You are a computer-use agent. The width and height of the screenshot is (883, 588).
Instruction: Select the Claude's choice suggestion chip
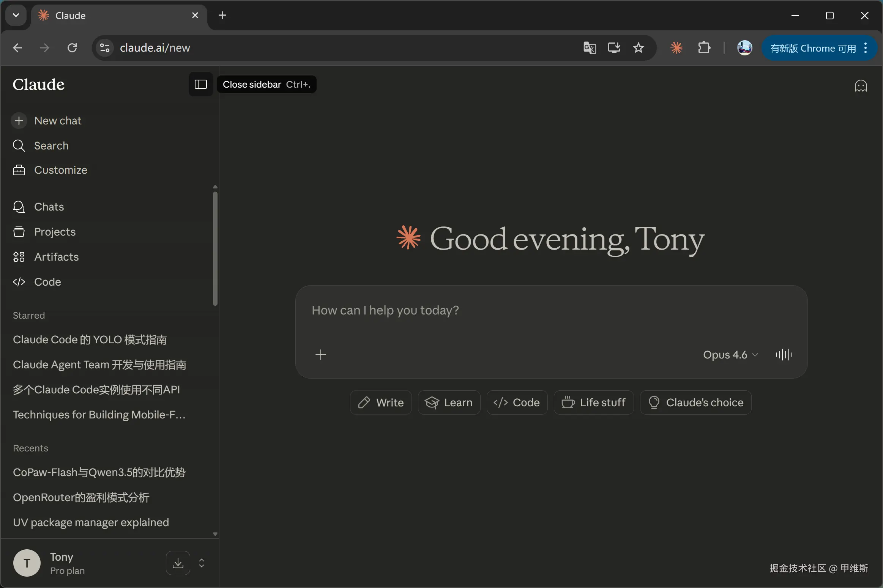click(695, 402)
